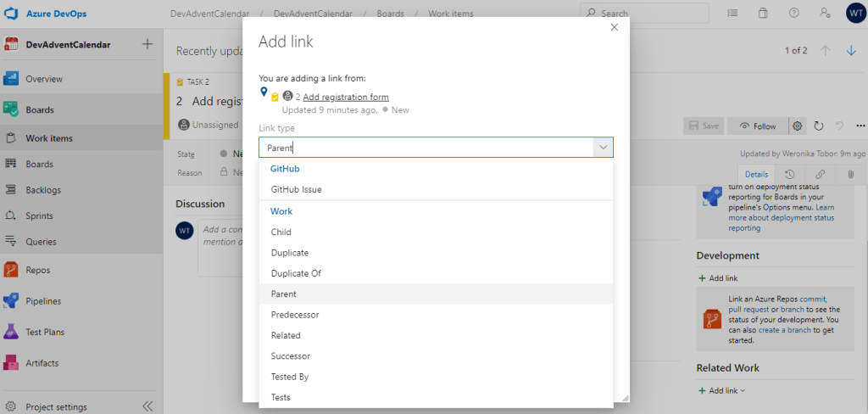Open Test Plans flask icon
This screenshot has height=414, width=868.
pyautogui.click(x=11, y=332)
